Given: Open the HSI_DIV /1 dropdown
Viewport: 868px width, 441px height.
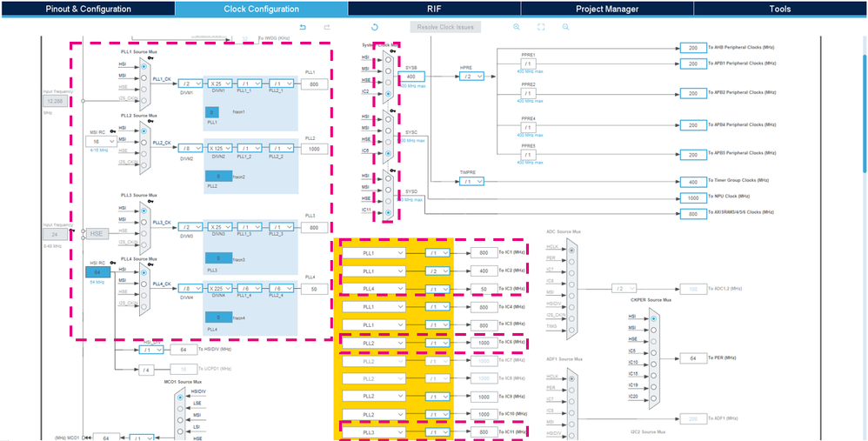Looking at the screenshot, I should click(x=151, y=350).
